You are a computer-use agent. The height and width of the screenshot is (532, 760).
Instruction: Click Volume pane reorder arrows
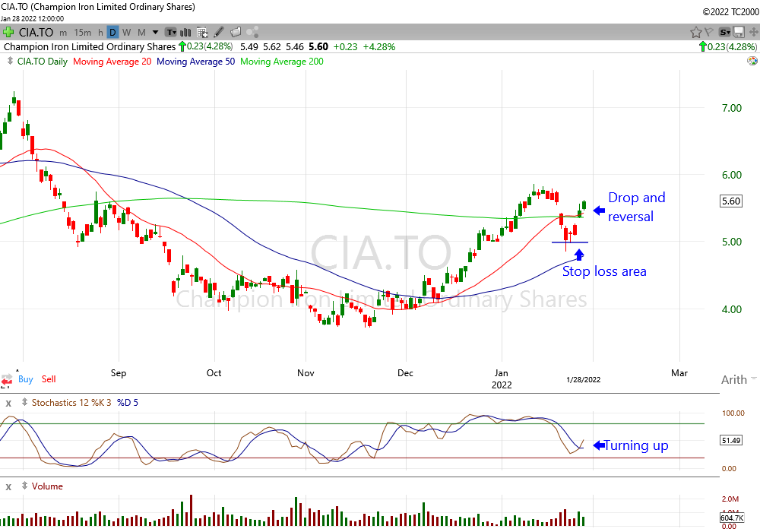tap(24, 486)
